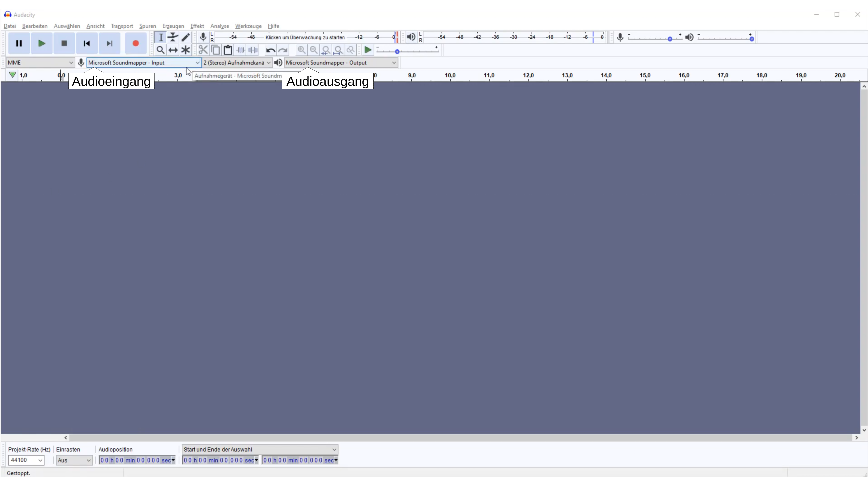The width and height of the screenshot is (868, 480).
Task: Open the Effekt menu
Action: click(x=197, y=26)
